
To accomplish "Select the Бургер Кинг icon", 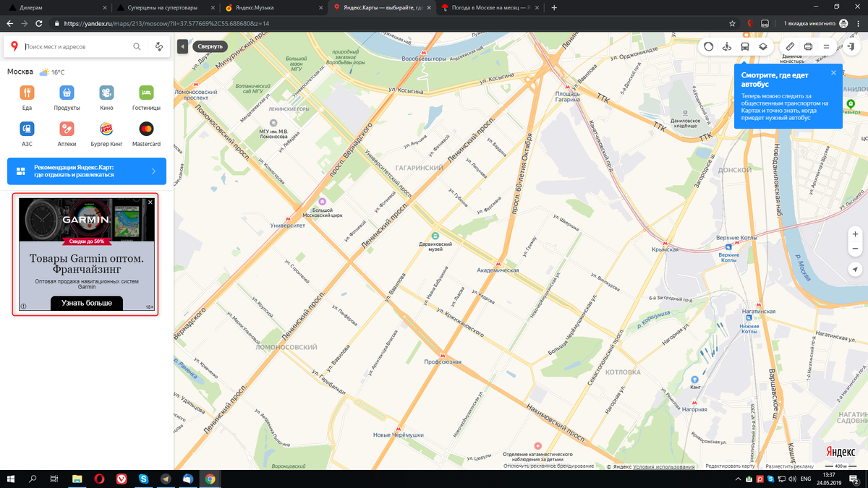I will 106,129.
